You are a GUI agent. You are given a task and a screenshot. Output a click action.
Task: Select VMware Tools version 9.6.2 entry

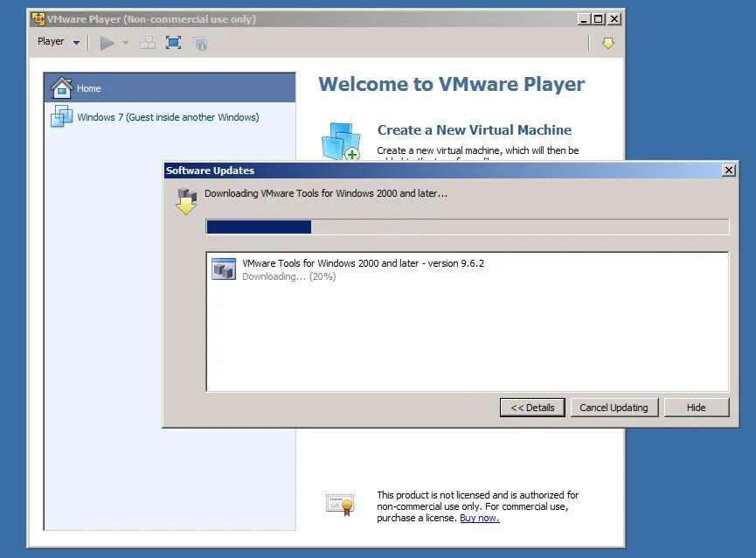[x=468, y=269]
